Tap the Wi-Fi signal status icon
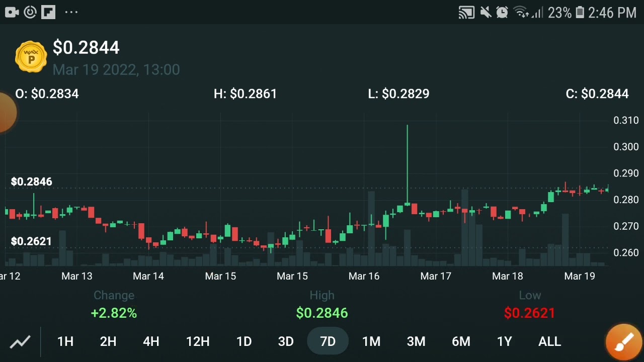Viewport: 644px width, 362px height. point(521,13)
